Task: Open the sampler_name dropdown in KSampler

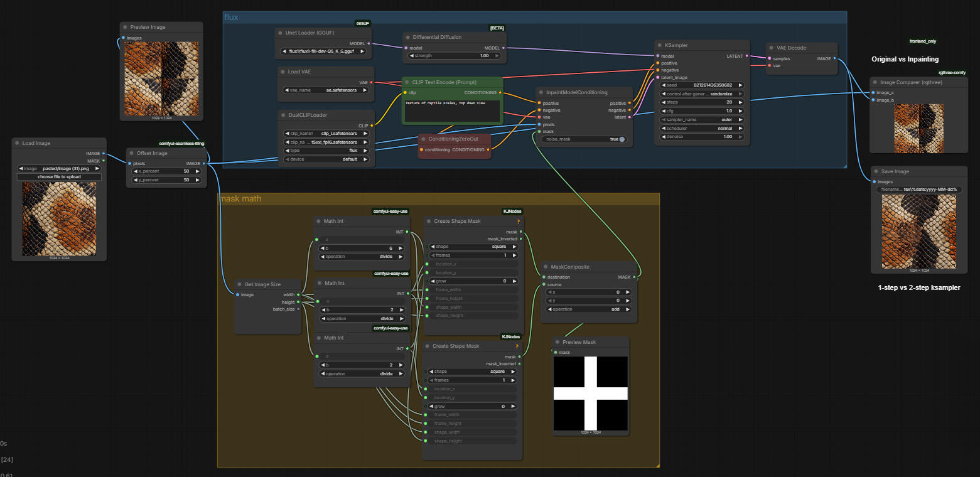Action: click(701, 119)
